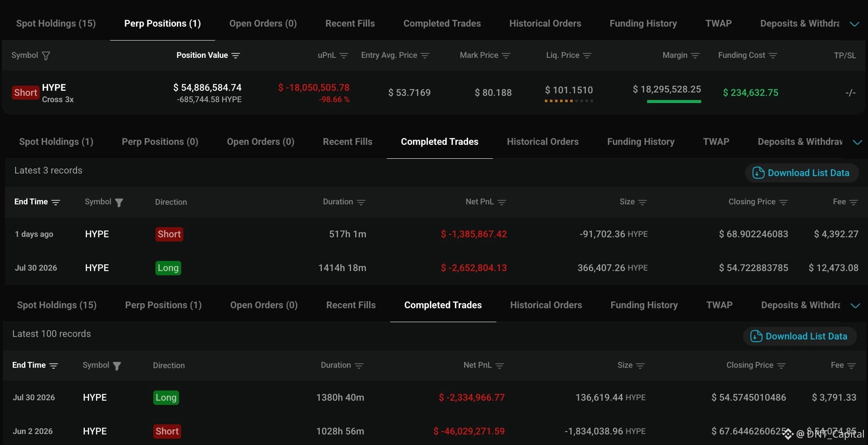868x445 pixels.
Task: Toggle Margin column sort order
Action: pos(695,56)
